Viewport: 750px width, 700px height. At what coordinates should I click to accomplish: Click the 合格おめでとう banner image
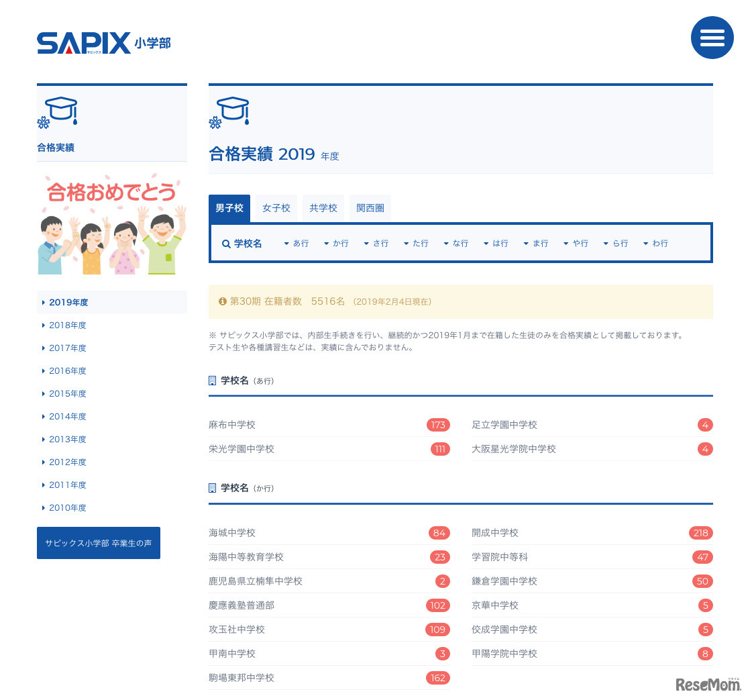[x=112, y=225]
